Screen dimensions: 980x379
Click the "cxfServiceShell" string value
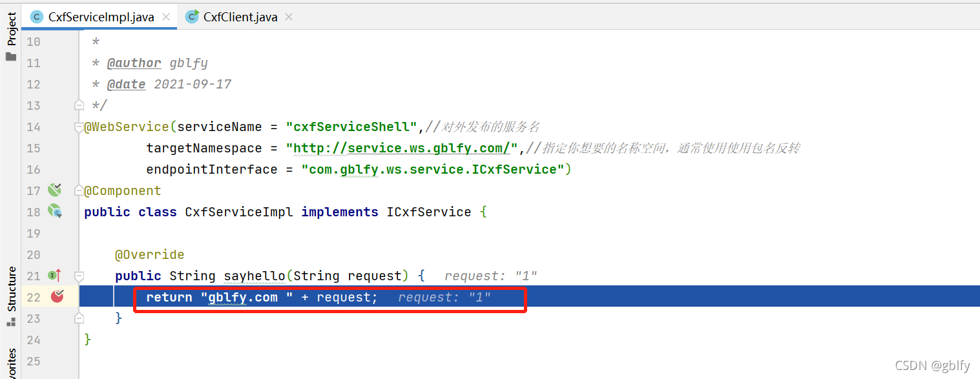pos(352,127)
